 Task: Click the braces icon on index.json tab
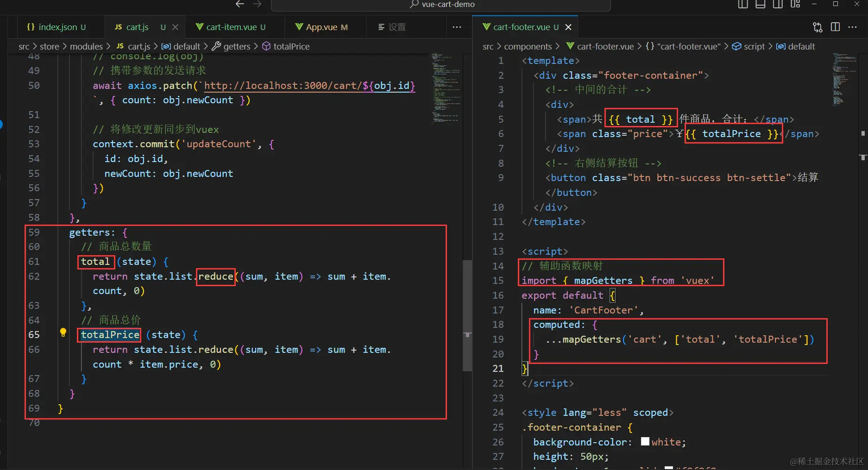pos(31,27)
